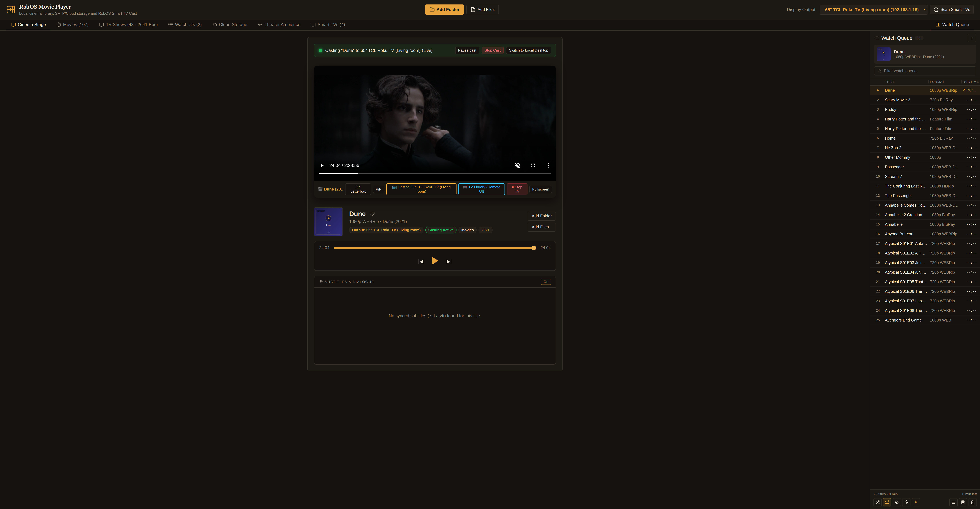This screenshot has height=509, width=980.
Task: Pause the cast
Action: tap(467, 50)
